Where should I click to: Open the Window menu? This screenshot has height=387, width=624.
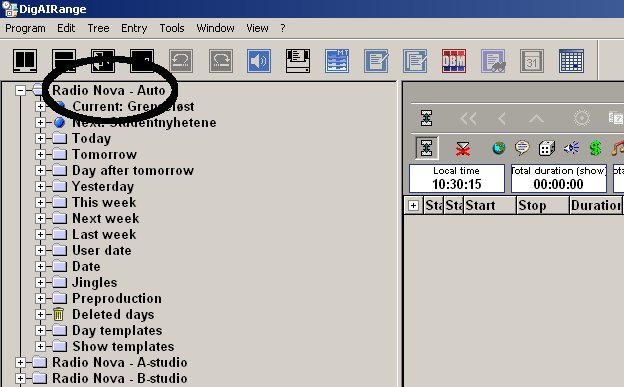point(215,28)
